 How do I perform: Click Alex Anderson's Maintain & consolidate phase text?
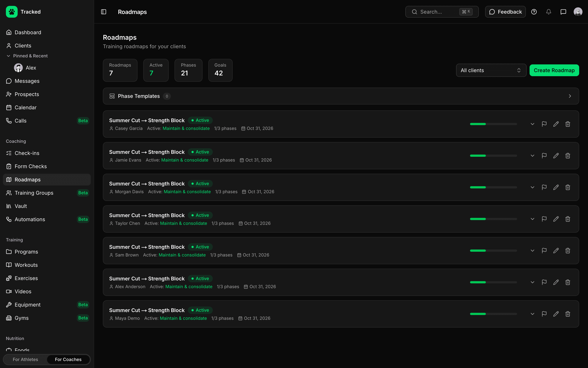(189, 287)
